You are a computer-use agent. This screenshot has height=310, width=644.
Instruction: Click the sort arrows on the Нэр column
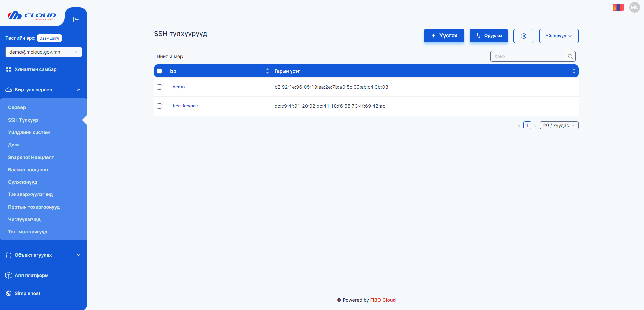point(267,71)
